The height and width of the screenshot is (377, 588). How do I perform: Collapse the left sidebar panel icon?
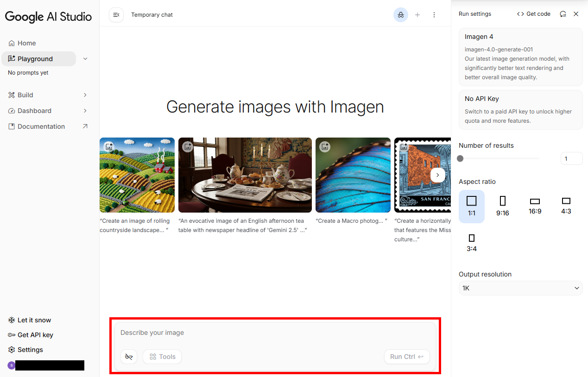[x=116, y=15]
